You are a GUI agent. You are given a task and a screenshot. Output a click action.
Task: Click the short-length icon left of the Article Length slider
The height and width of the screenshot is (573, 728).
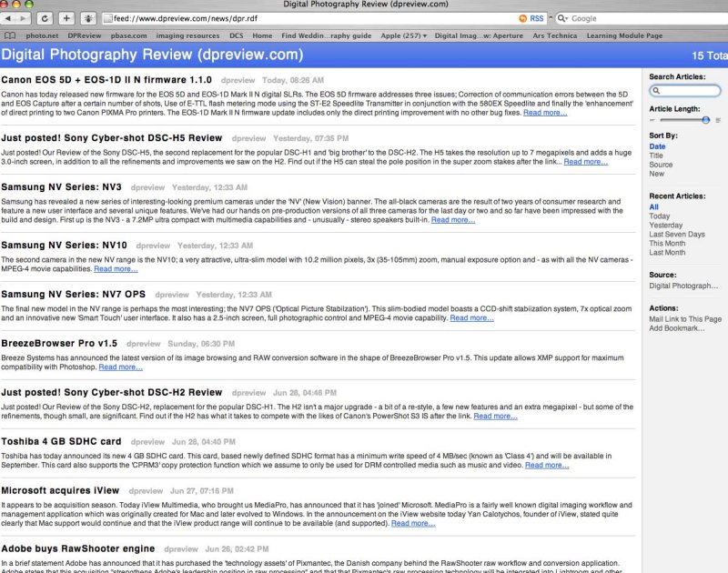click(x=652, y=120)
